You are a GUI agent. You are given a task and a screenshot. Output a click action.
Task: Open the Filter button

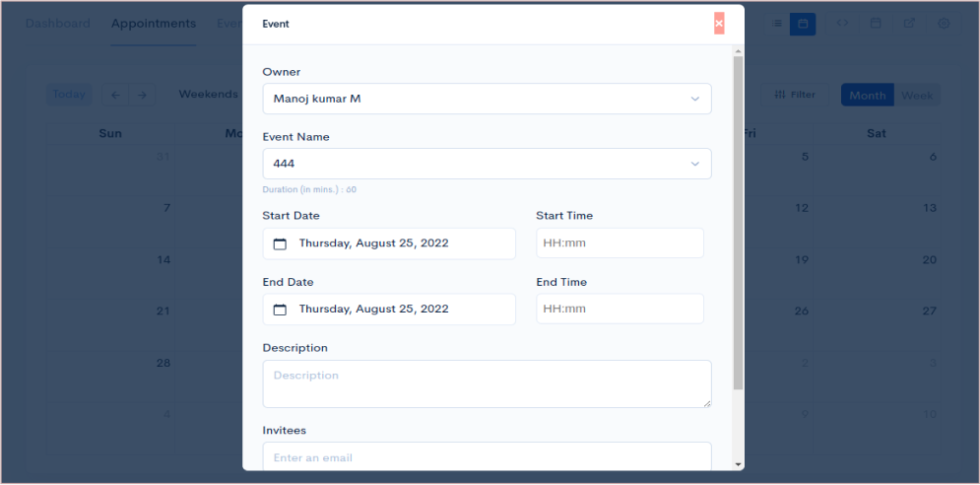tap(795, 95)
